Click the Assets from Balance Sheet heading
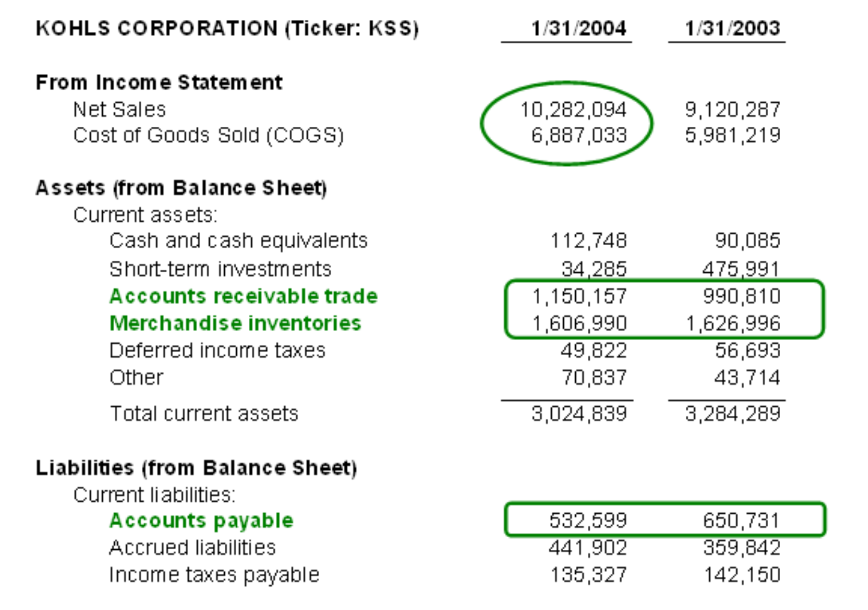 (181, 188)
